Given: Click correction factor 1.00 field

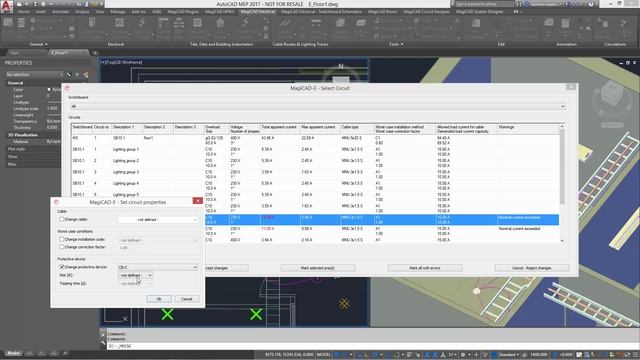Looking at the screenshot, I should (158, 247).
